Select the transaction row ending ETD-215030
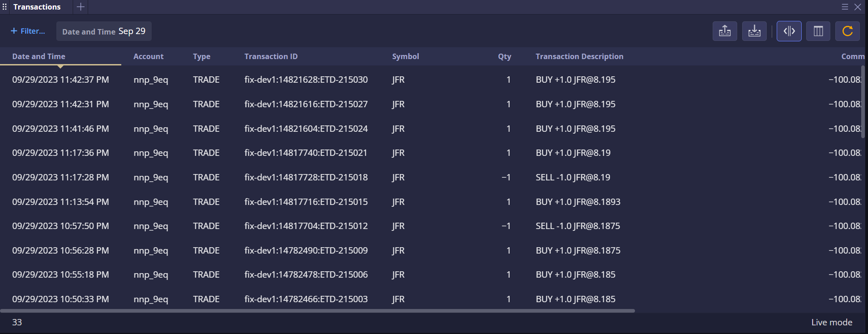Screen dimensions: 868x334 306,80
